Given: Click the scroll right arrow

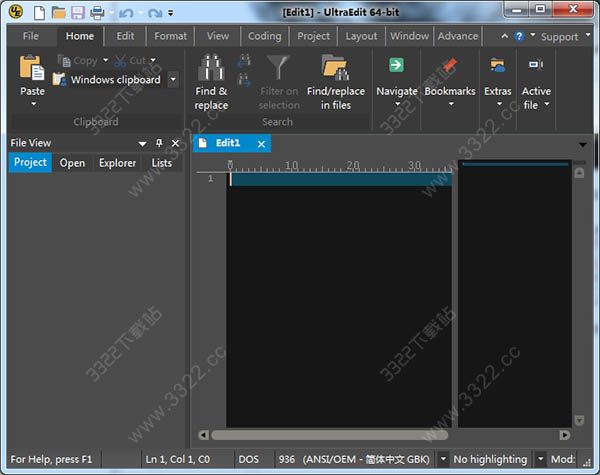Looking at the screenshot, I should pos(564,435).
